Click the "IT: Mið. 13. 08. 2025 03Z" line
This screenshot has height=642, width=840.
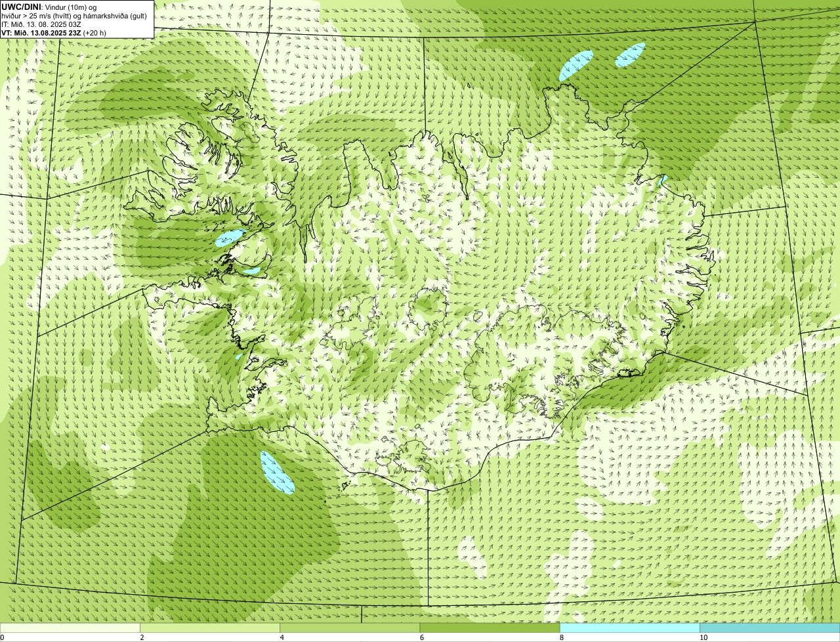click(41, 24)
